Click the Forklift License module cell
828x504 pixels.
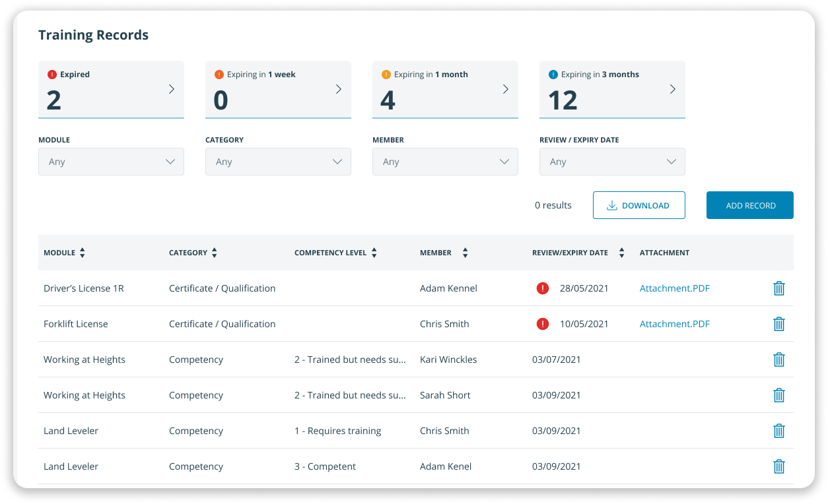(76, 324)
